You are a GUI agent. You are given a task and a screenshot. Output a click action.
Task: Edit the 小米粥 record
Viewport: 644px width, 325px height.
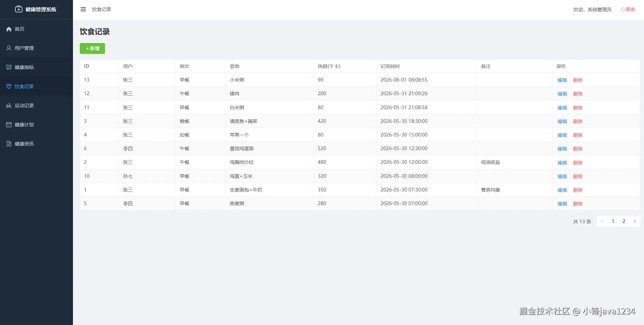click(562, 80)
